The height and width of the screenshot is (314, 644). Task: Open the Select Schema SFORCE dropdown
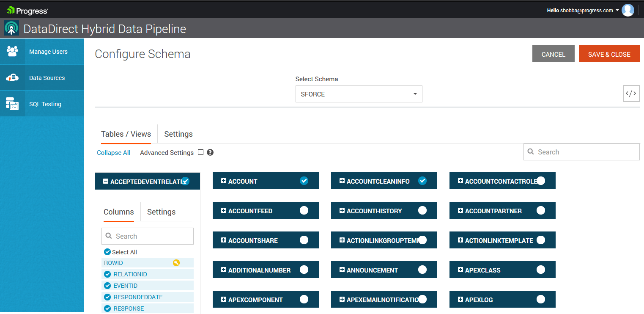[x=359, y=94]
